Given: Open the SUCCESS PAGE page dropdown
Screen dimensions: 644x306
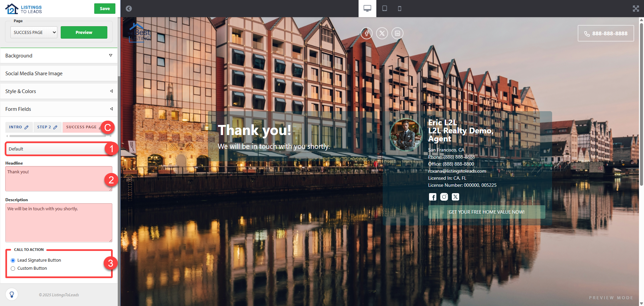Looking at the screenshot, I should [34, 32].
